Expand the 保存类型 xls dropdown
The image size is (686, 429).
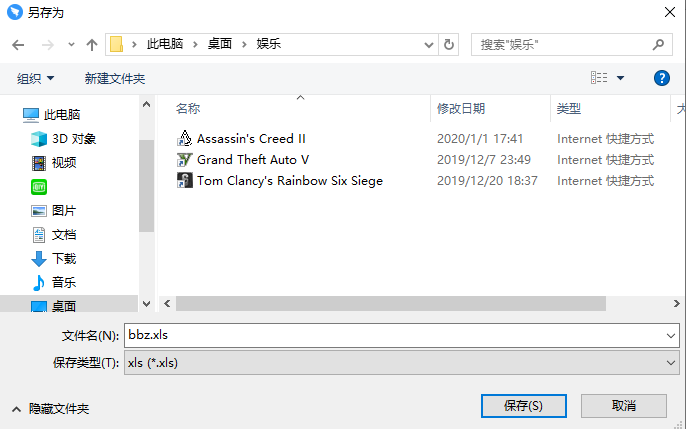point(670,363)
